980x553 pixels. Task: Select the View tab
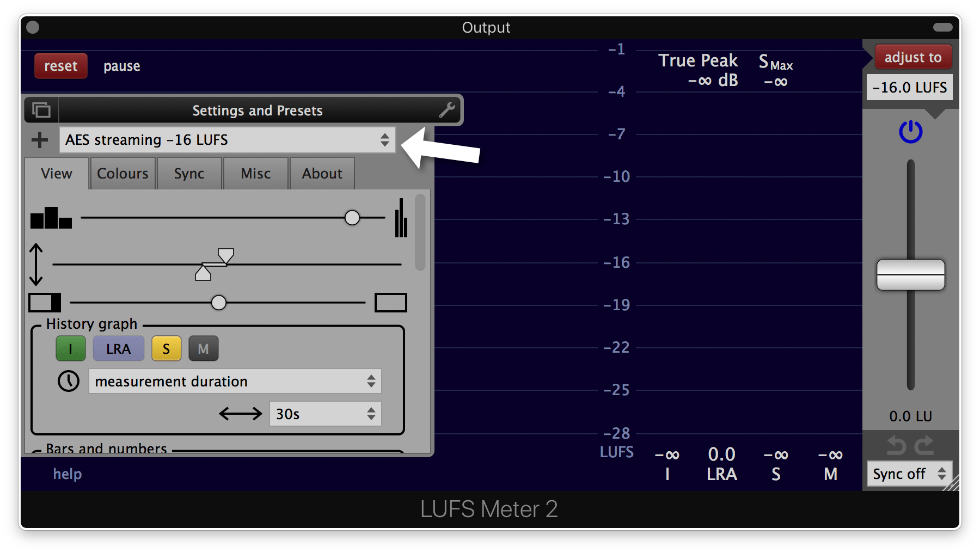click(57, 174)
